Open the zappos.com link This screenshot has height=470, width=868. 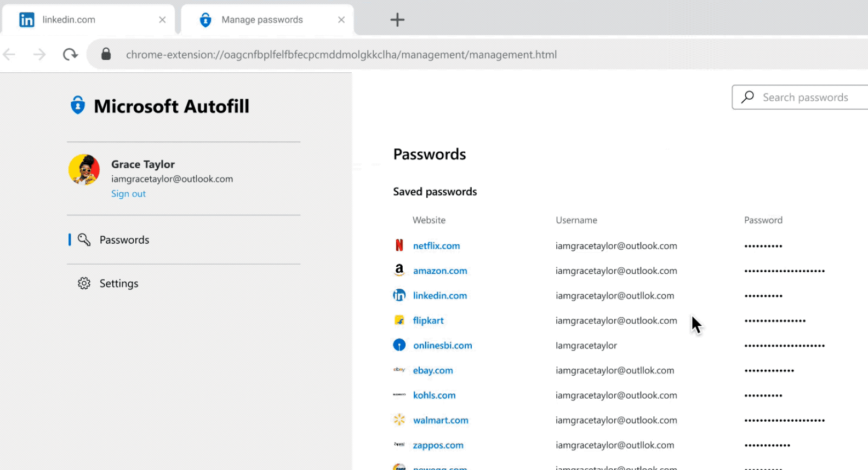click(x=438, y=445)
